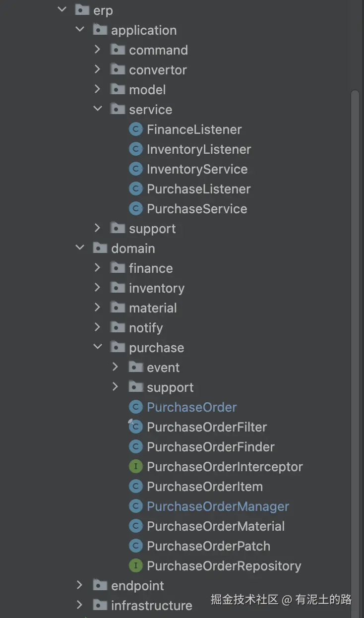The width and height of the screenshot is (364, 618).
Task: Expand the endpoint package
Action: [x=80, y=585]
